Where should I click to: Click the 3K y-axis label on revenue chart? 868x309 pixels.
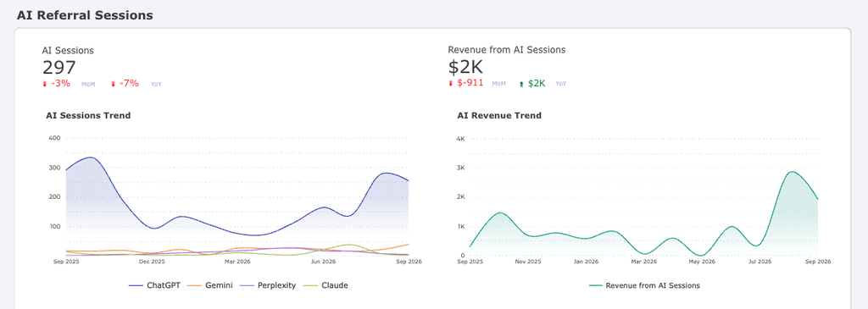pos(460,168)
